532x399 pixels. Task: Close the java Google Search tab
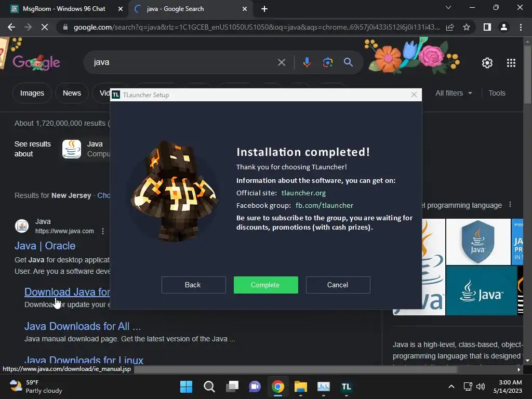tap(245, 9)
